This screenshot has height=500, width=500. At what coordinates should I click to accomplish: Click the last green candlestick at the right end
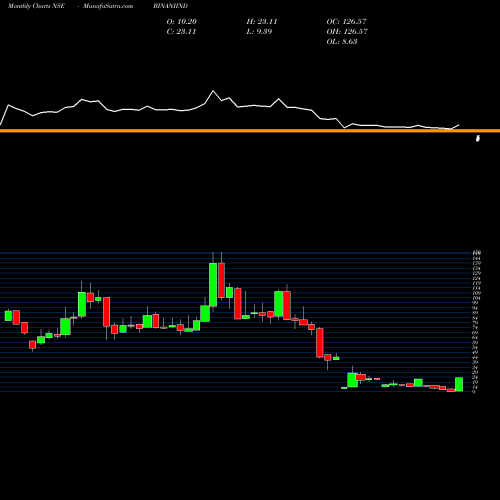[x=459, y=384]
